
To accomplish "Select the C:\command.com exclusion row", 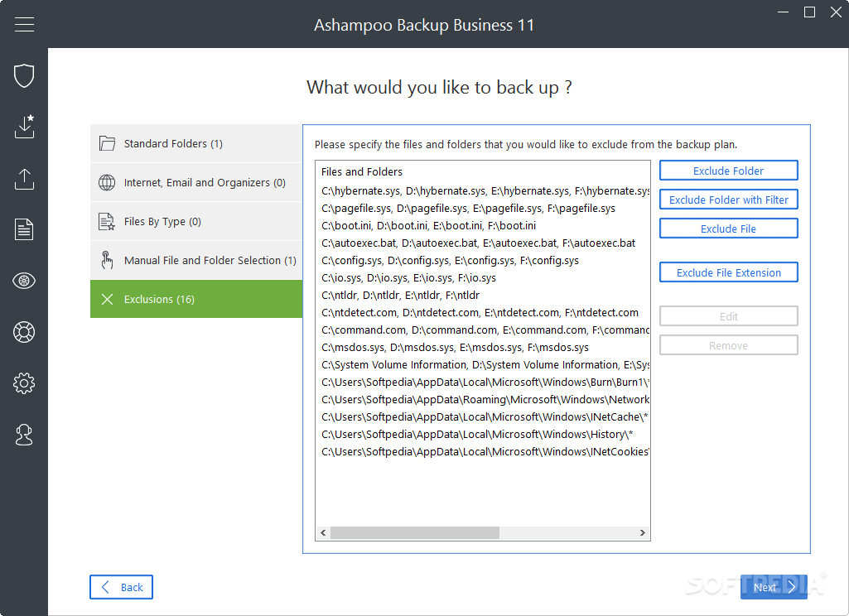I will [x=482, y=330].
